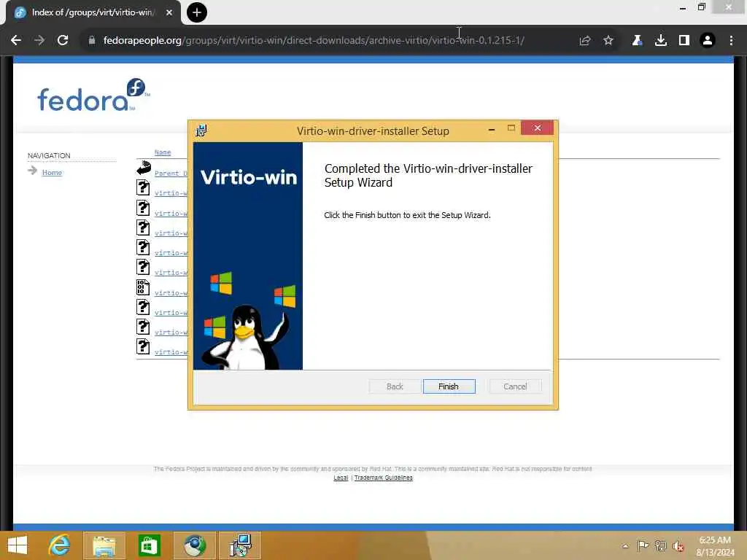Click the browser forward arrow

point(39,41)
